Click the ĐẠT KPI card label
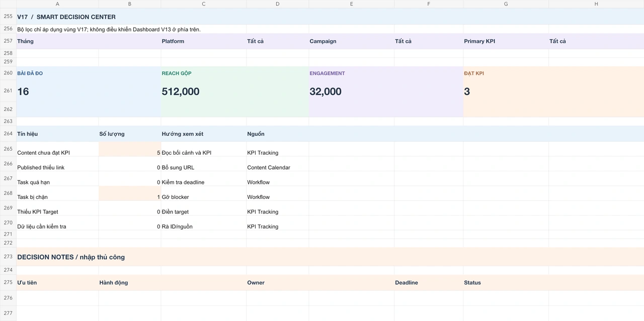 pos(474,73)
